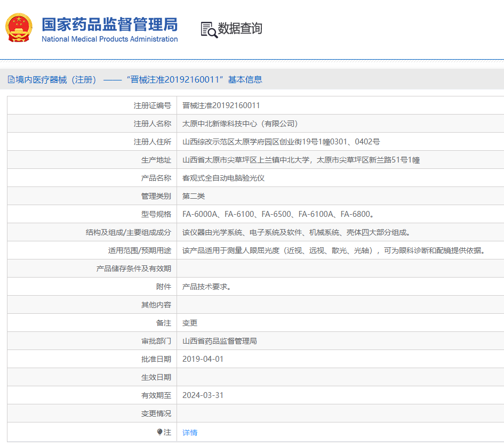Screen dimensions: 504x447
Task: Click the 结构及组成/主要组成成分 label
Action: coord(128,232)
